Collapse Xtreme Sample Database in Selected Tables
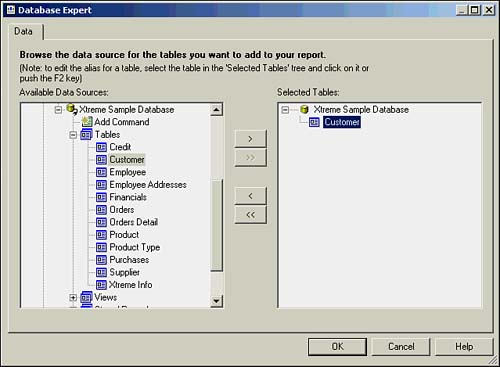This screenshot has height=367, width=500. click(x=285, y=109)
